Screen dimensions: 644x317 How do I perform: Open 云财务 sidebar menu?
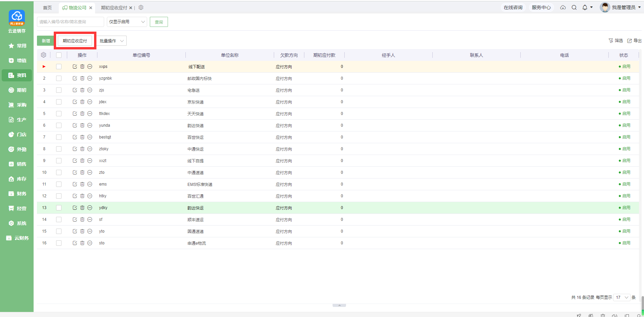[x=17, y=238]
